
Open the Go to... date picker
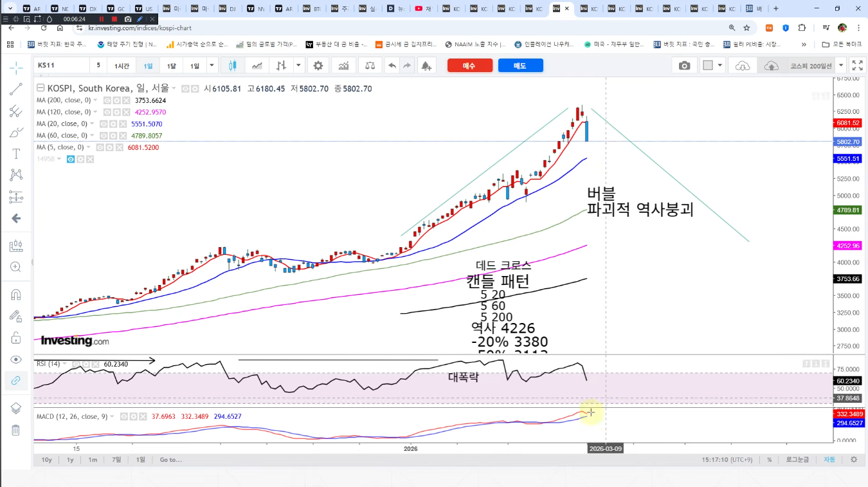(171, 460)
